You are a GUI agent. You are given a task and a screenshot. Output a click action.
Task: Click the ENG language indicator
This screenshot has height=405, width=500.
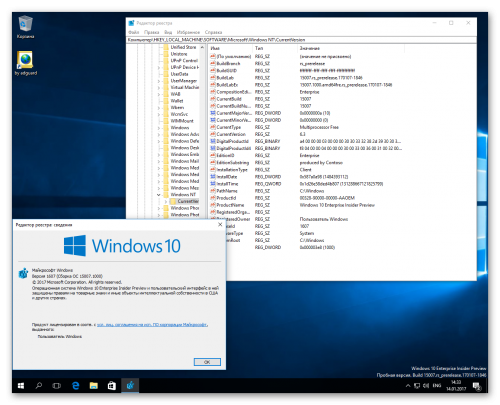437,386
